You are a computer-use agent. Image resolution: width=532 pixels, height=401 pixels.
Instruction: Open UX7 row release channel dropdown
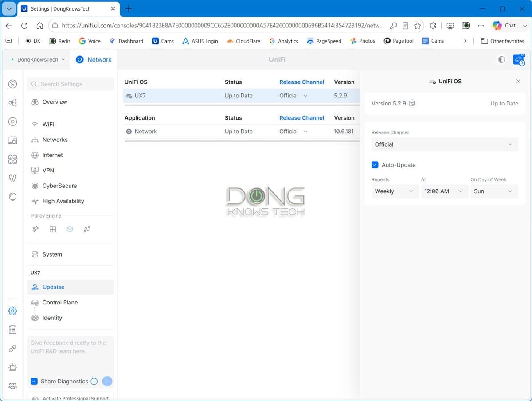293,96
